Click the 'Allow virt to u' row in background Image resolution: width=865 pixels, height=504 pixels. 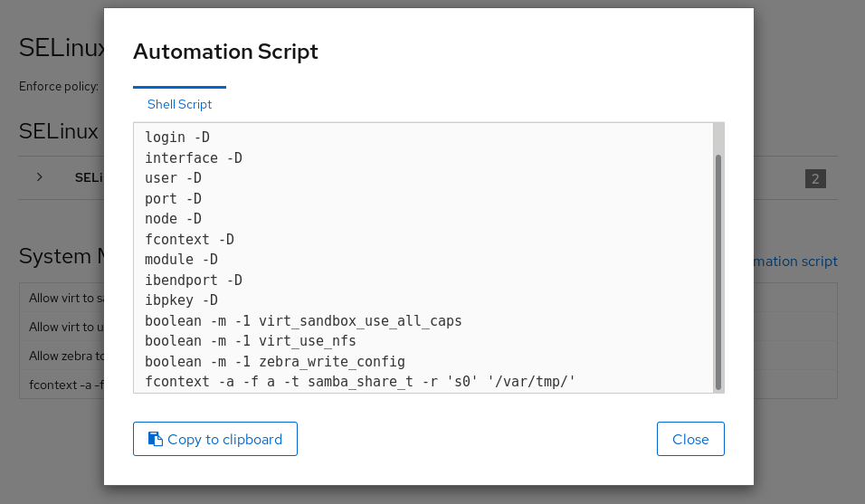[62, 327]
